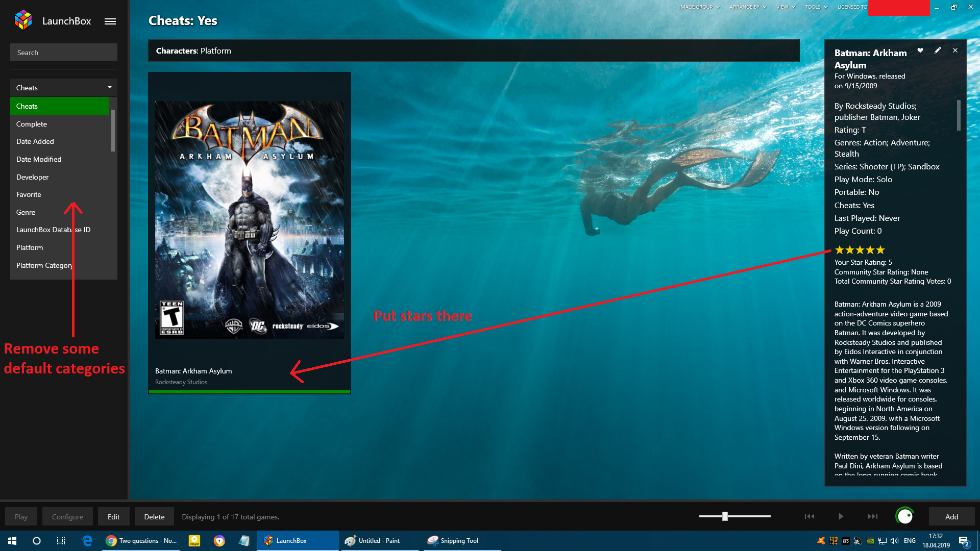This screenshot has width=980, height=551.
Task: Click the Characters: Platform header bar
Action: [x=474, y=51]
